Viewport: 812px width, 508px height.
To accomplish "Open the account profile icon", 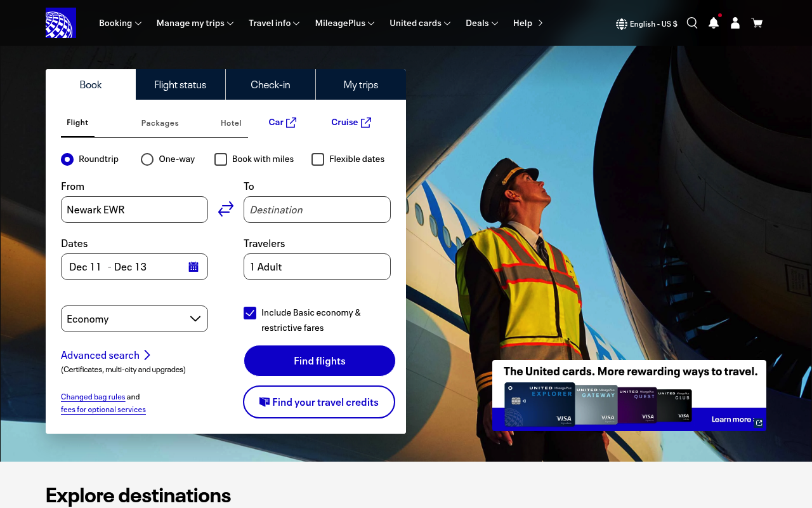I will point(735,23).
